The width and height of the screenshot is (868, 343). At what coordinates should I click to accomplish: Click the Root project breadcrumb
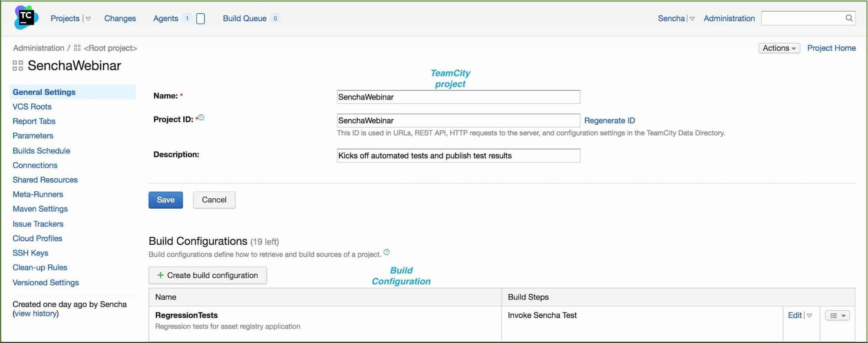pyautogui.click(x=110, y=48)
